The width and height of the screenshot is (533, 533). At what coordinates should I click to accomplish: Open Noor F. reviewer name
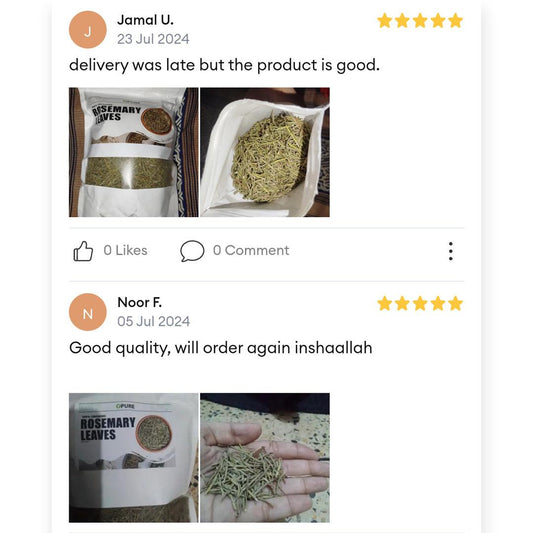(x=139, y=303)
